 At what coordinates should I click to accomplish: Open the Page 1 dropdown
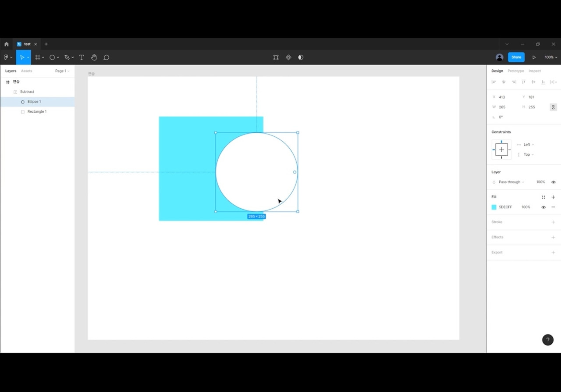click(62, 71)
